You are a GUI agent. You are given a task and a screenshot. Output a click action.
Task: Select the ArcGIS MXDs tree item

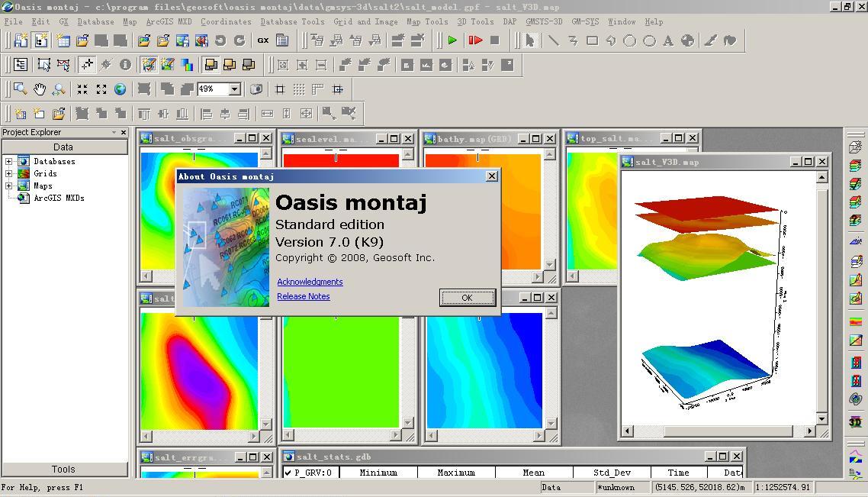pos(59,198)
